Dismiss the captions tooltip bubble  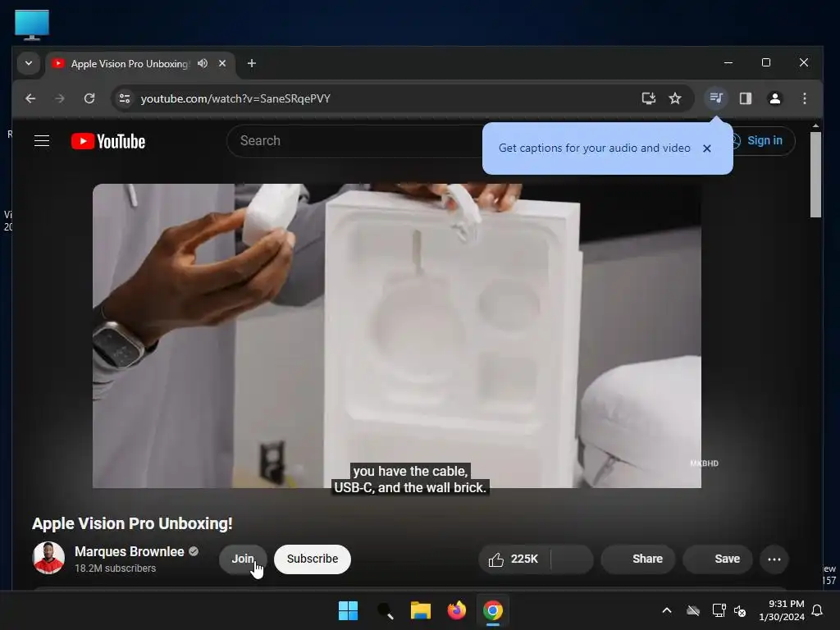click(x=706, y=148)
